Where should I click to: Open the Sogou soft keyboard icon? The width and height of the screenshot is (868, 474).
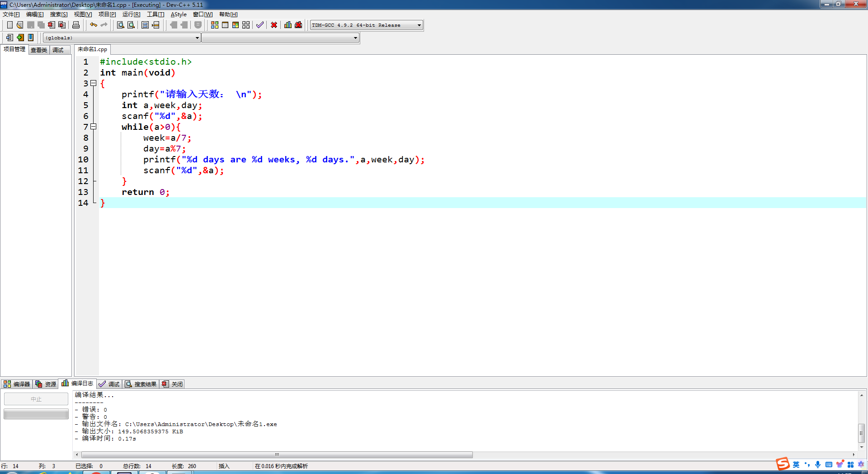pos(829,465)
